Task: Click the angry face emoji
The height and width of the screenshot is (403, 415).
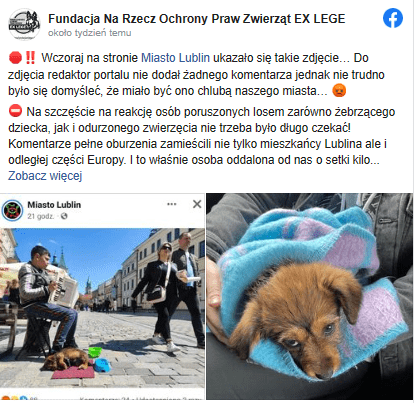Action: coord(339,90)
